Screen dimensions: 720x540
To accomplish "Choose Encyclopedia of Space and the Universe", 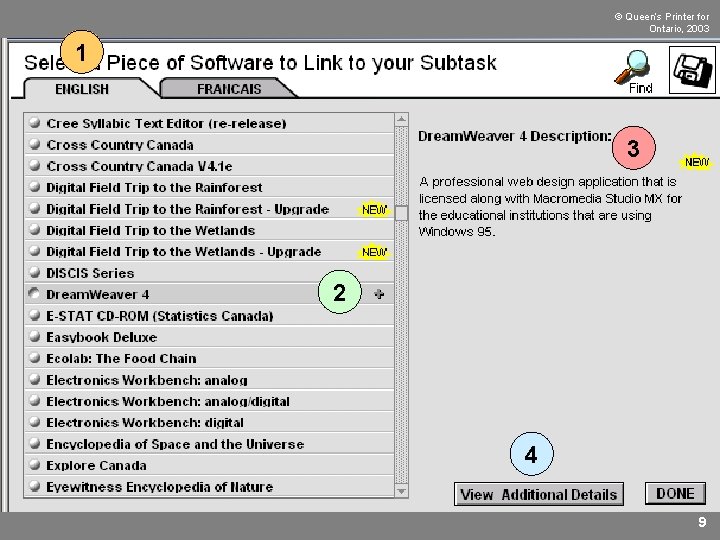I will (209, 444).
